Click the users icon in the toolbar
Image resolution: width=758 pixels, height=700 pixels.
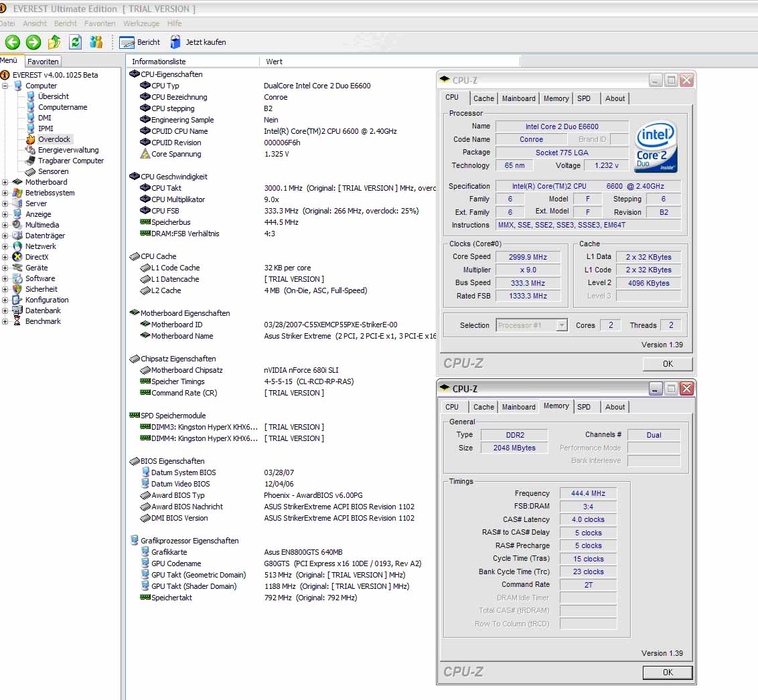[96, 42]
